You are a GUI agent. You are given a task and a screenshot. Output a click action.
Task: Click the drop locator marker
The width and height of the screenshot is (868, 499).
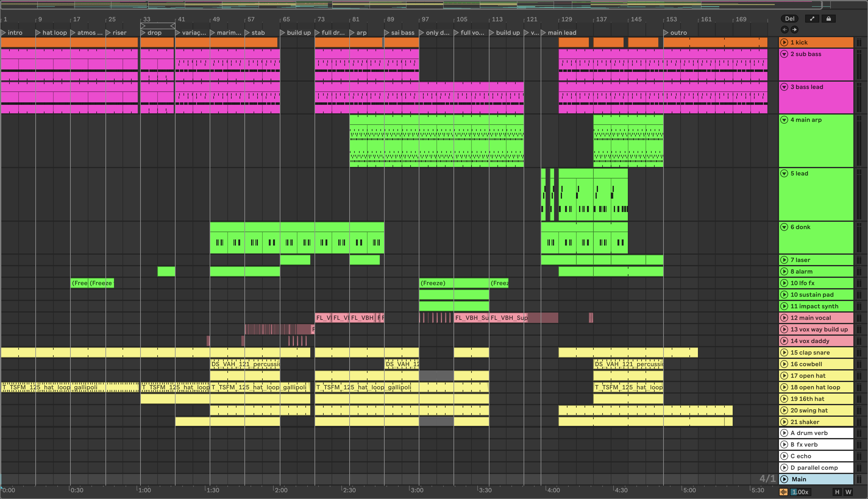[x=143, y=33]
